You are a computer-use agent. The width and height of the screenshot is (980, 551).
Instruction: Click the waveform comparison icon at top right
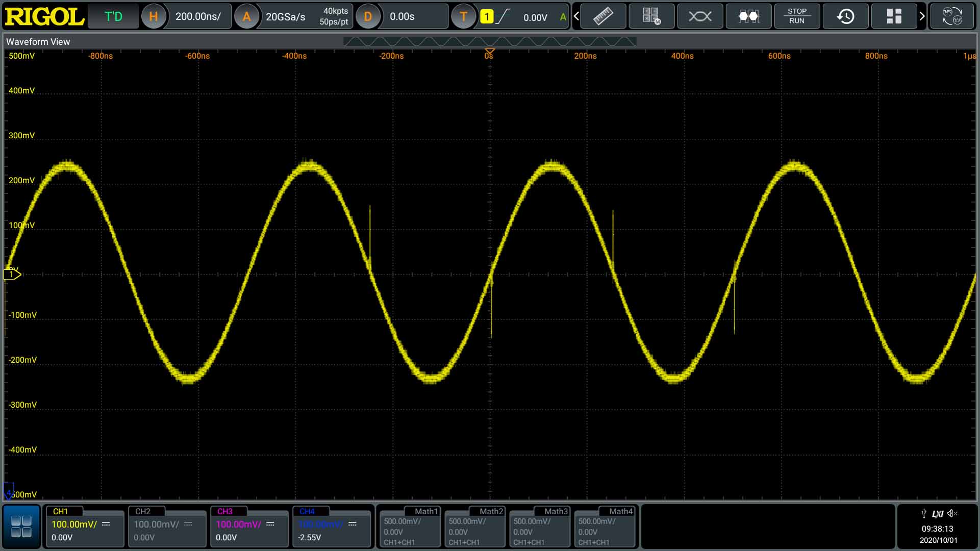coord(952,16)
